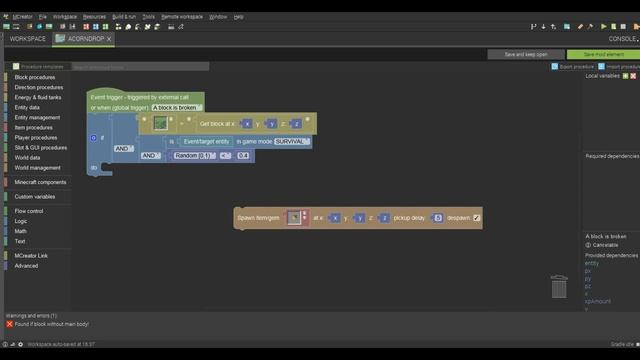The image size is (640, 360).
Task: Close the ACORNDROP tab
Action: tap(109, 39)
